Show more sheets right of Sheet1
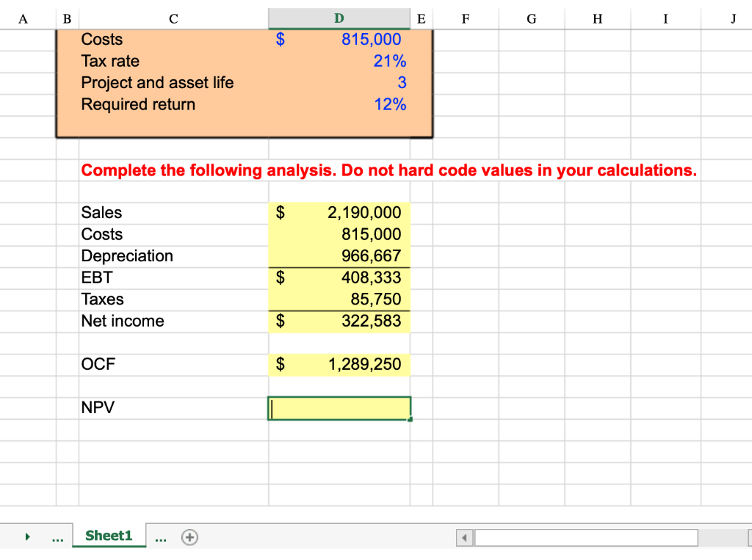Image resolution: width=752 pixels, height=560 pixels. tap(161, 539)
